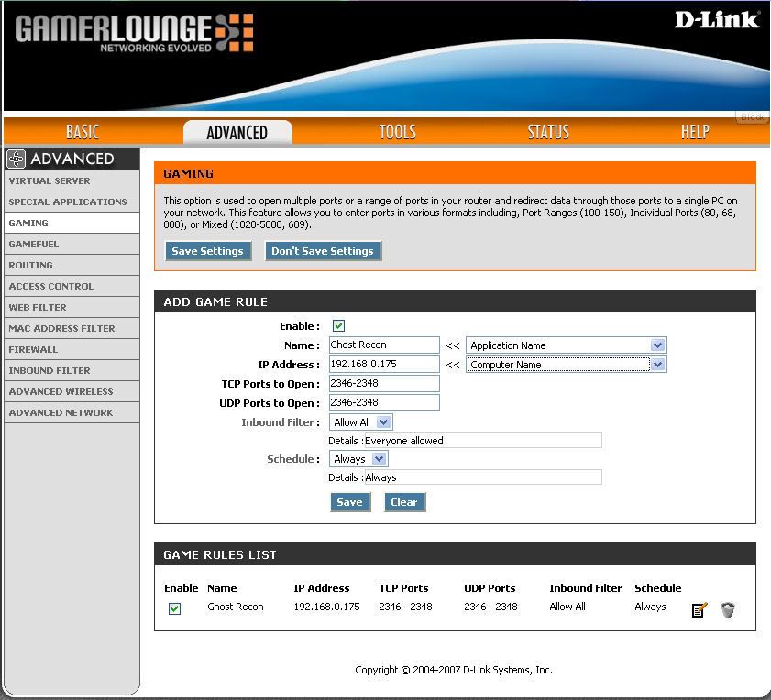
Task: Click the Advanced section header icon
Action: tap(16, 159)
